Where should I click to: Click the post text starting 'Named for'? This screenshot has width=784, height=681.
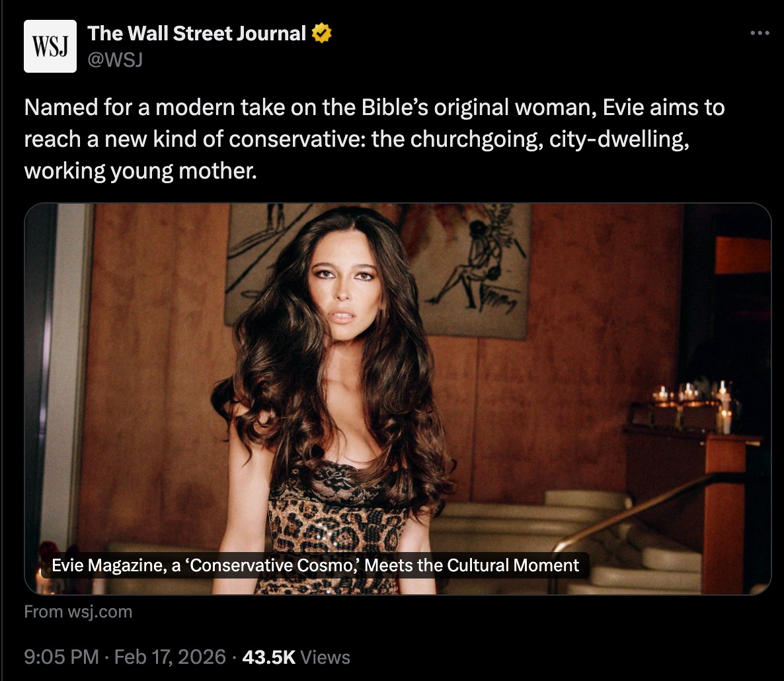(375, 138)
